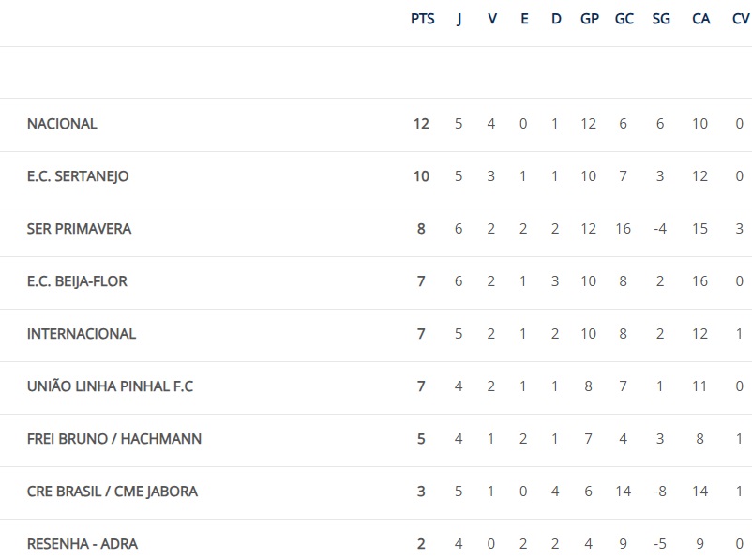Image resolution: width=752 pixels, height=560 pixels.
Task: Select the SG column header
Action: tap(661, 19)
